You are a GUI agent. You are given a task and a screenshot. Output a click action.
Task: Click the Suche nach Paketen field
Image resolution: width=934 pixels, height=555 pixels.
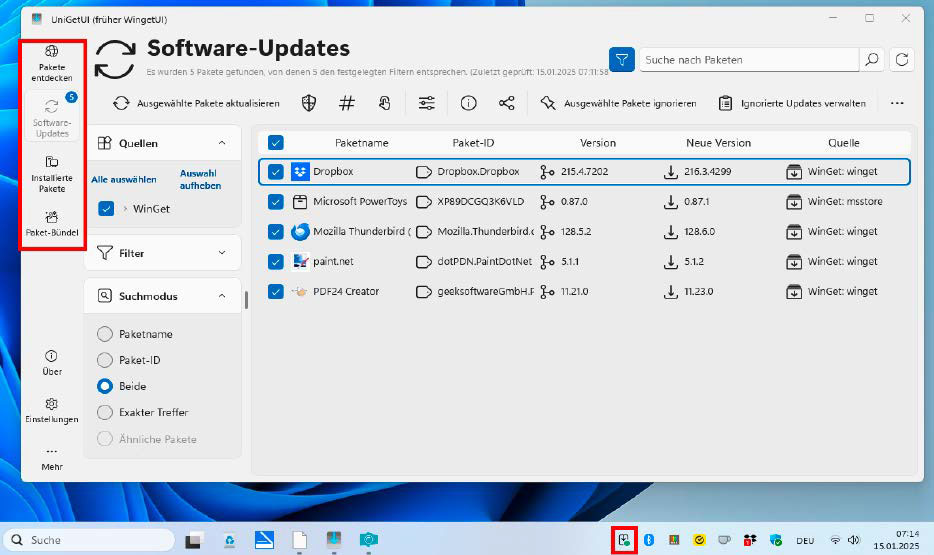tap(748, 60)
